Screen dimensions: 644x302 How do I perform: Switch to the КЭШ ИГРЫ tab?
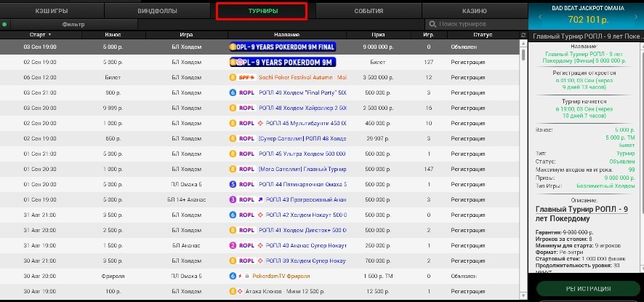pyautogui.click(x=52, y=11)
